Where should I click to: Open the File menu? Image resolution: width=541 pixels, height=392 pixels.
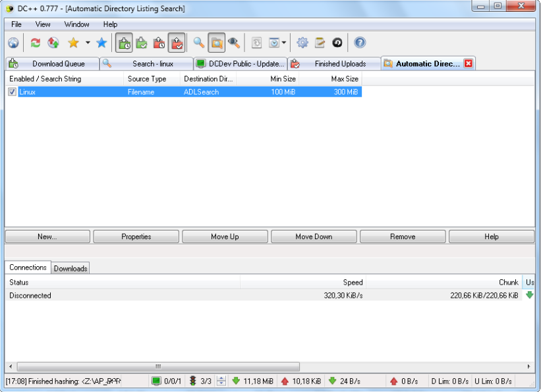[x=16, y=24]
